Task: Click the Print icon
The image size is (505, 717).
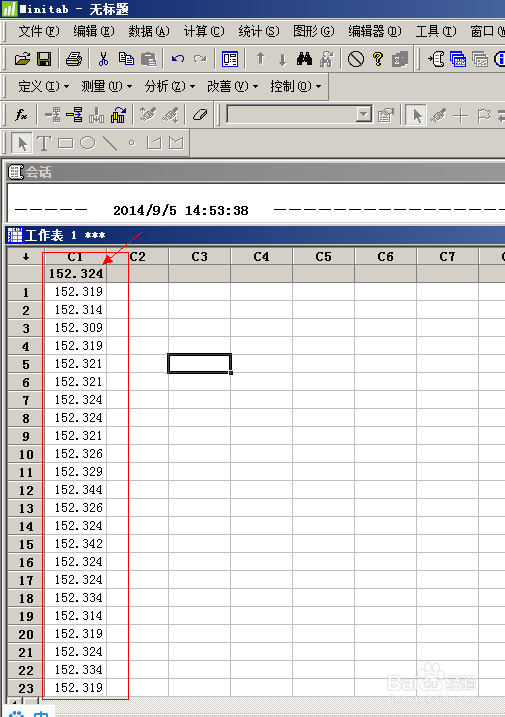Action: point(74,59)
